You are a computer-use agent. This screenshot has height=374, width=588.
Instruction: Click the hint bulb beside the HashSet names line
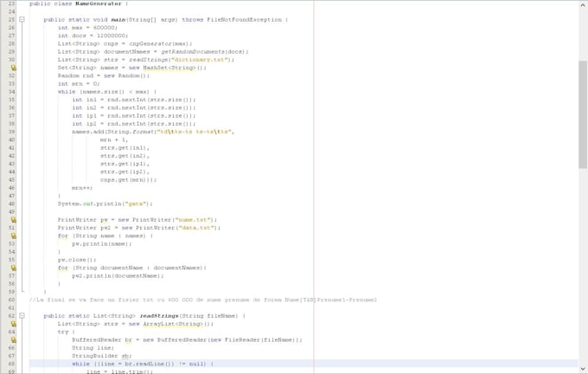tap(14, 68)
